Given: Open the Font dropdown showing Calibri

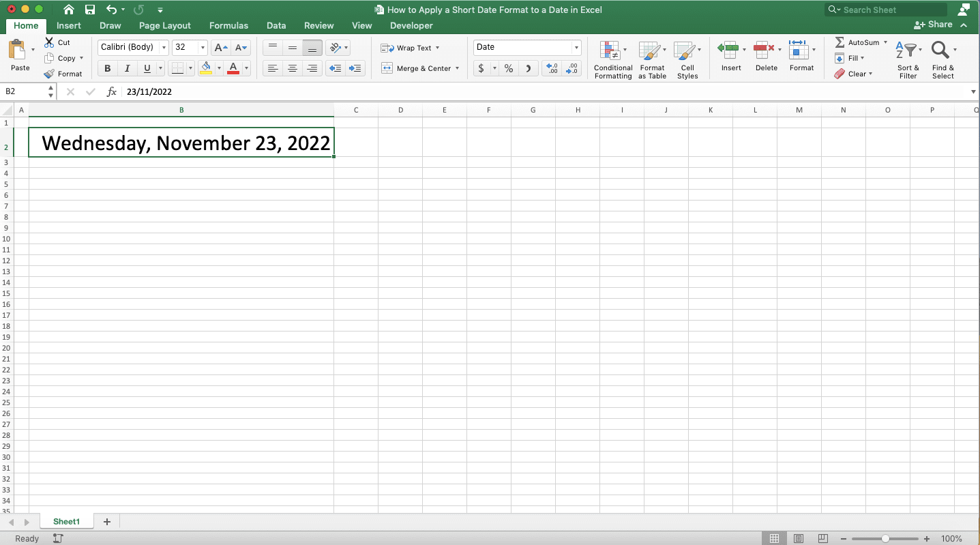Looking at the screenshot, I should 128,47.
